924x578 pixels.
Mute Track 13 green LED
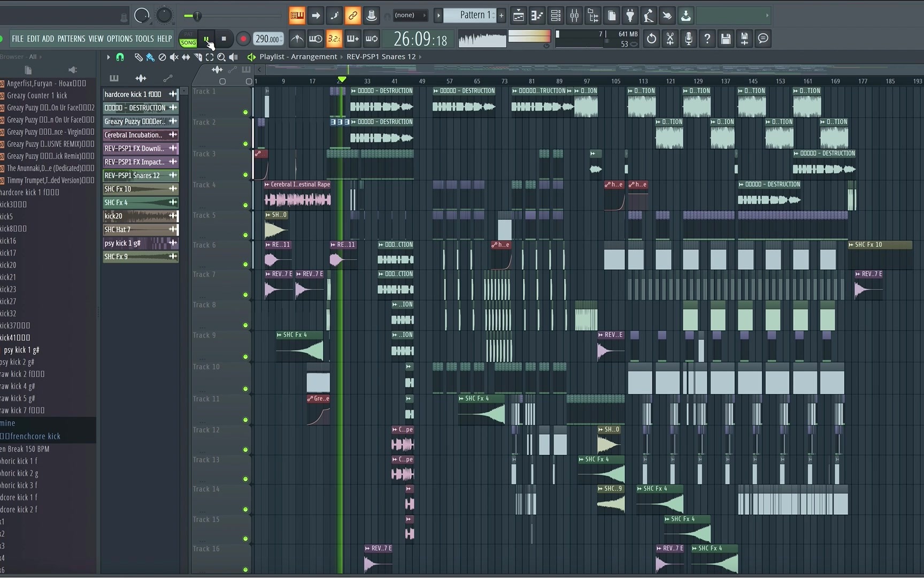pos(245,479)
